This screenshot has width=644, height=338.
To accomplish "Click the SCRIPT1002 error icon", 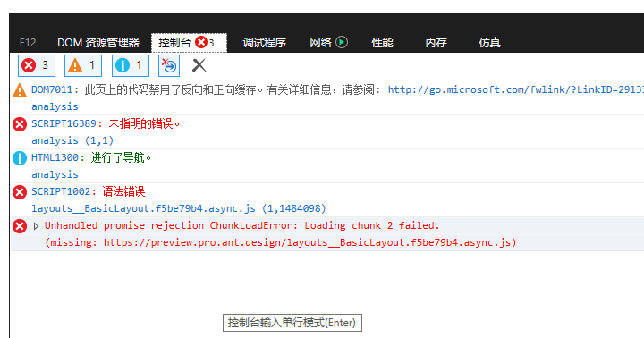I will click(20, 191).
